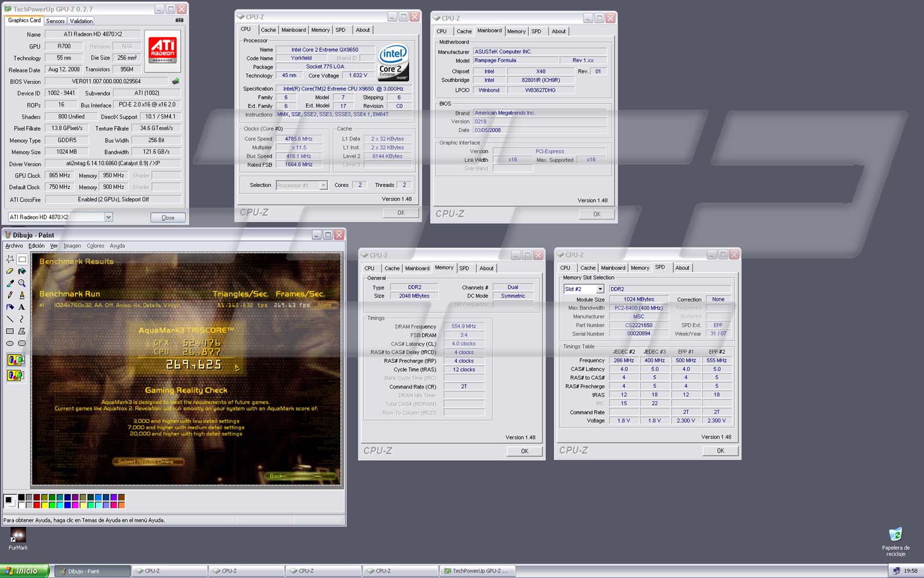Screen dimensions: 924x578
Task: Choose transparent selection mode option in Paint
Action: pos(16,376)
